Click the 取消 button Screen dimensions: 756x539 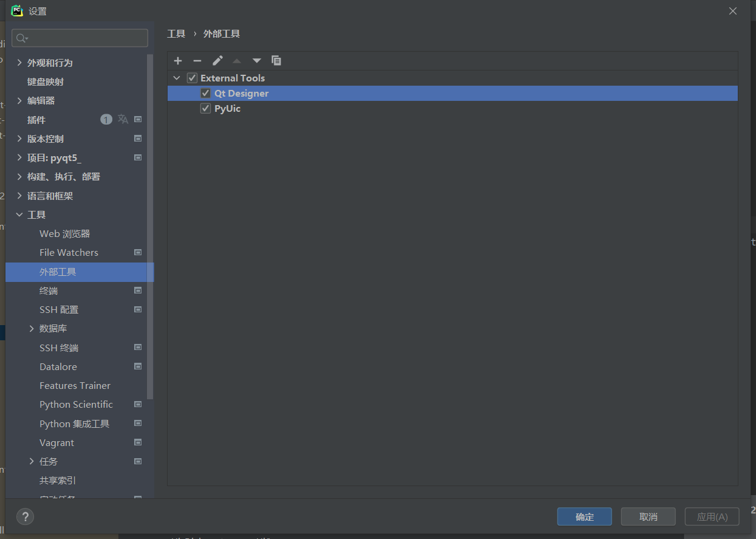[648, 517]
